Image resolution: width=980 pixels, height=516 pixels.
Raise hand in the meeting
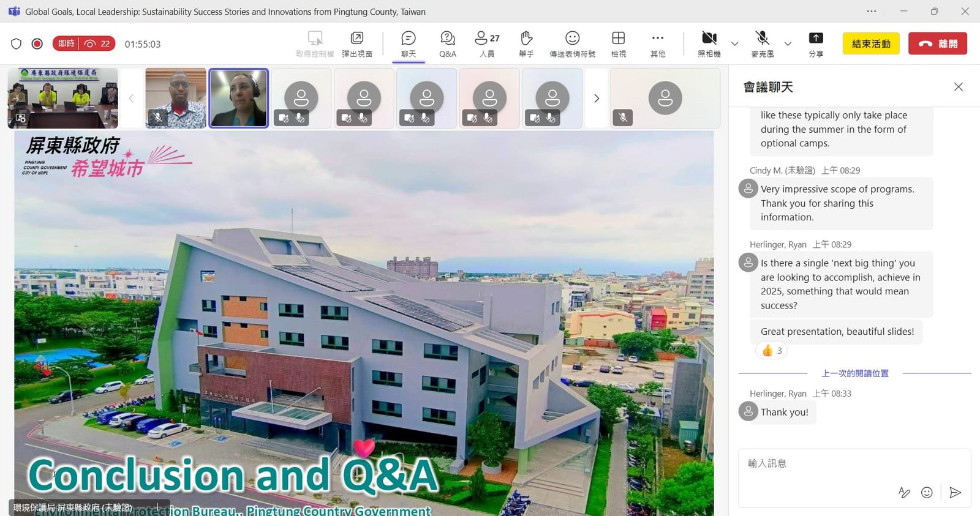tap(526, 44)
